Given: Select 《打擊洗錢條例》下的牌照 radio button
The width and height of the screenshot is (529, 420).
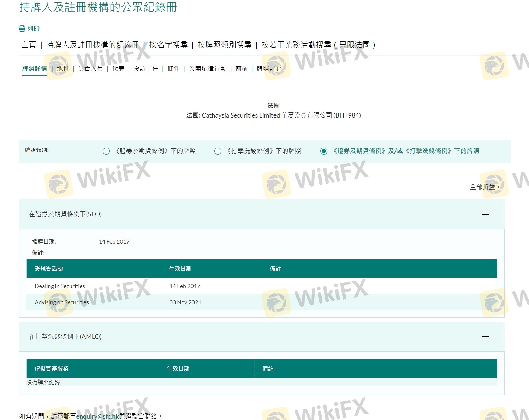Looking at the screenshot, I should pyautogui.click(x=218, y=151).
